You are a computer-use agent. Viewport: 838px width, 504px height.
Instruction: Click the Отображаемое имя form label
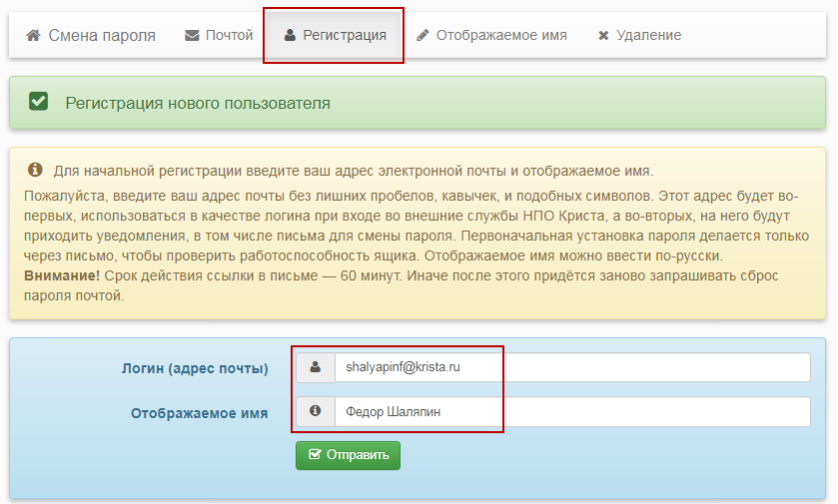pyautogui.click(x=199, y=412)
